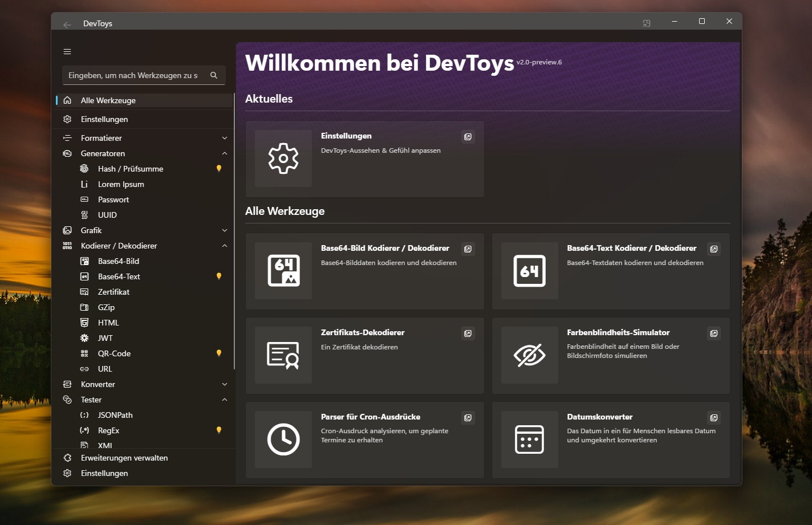This screenshot has height=525, width=812.
Task: Click the Cron parser clock icon
Action: point(283,439)
